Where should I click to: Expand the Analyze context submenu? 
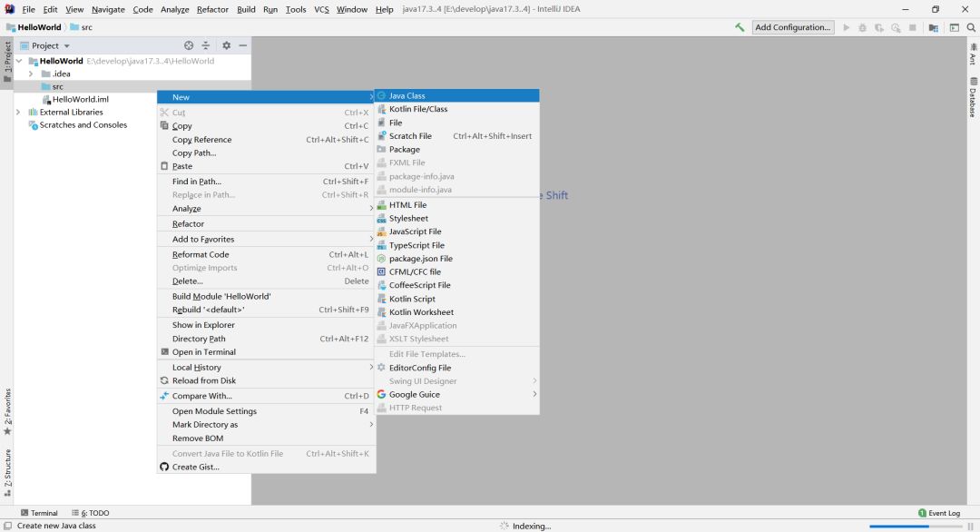pyautogui.click(x=266, y=208)
